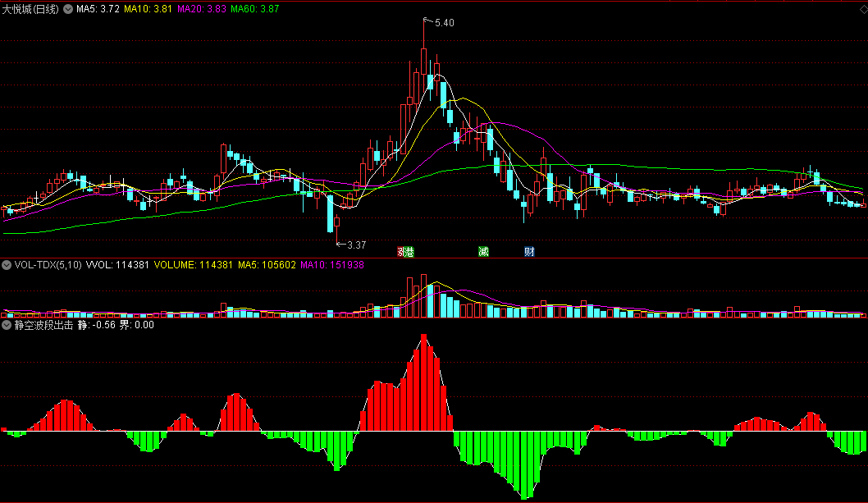The height and width of the screenshot is (503, 868).
Task: Click the green 港 event marker
Action: 409,252
